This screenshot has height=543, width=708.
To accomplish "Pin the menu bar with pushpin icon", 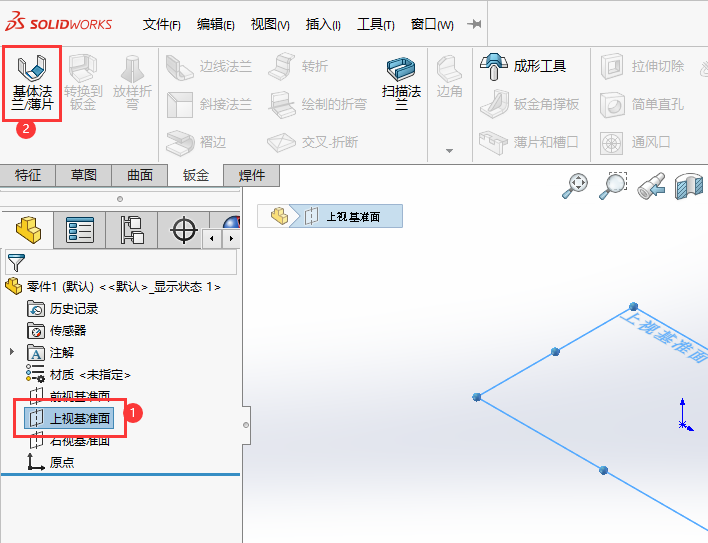I will (x=474, y=24).
